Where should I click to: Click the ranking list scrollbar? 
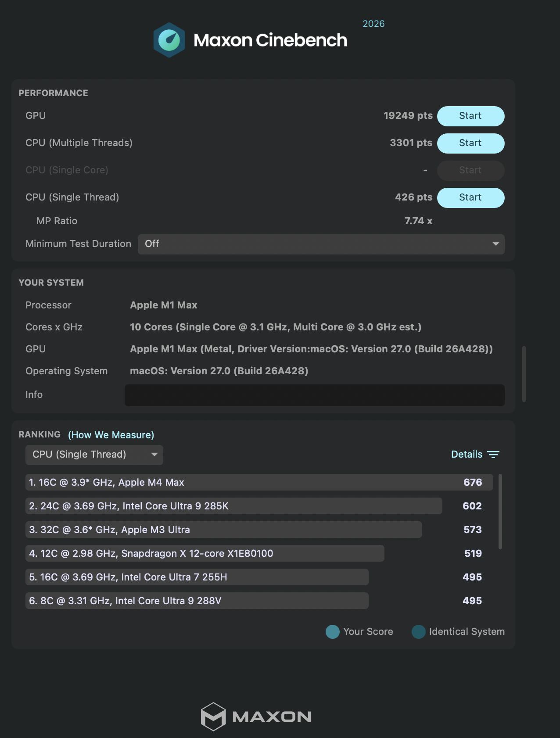click(500, 512)
